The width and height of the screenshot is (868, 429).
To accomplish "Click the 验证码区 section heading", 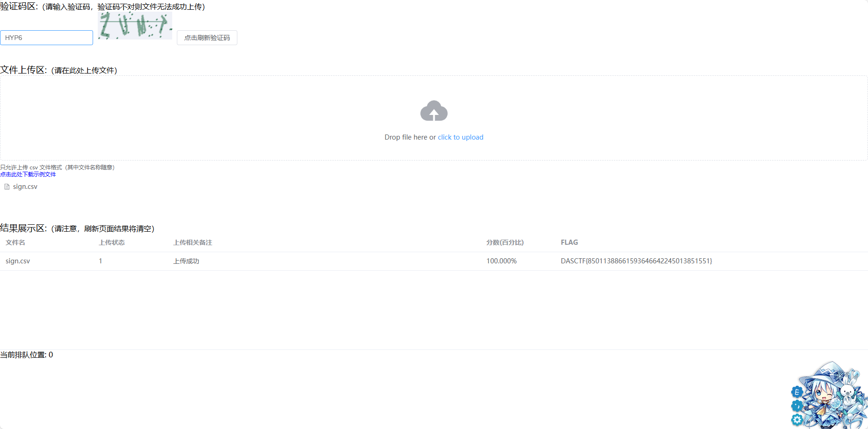I will (x=19, y=7).
